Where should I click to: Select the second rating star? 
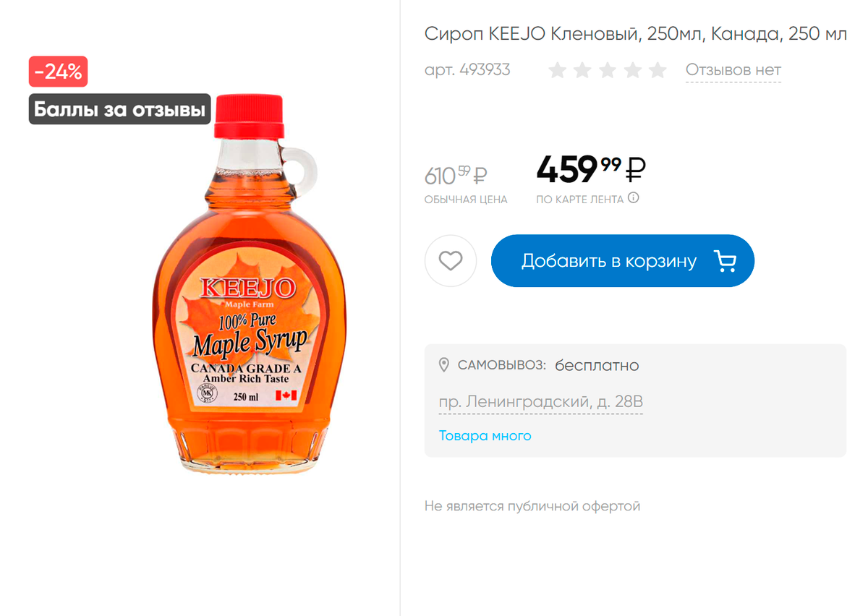click(x=582, y=70)
